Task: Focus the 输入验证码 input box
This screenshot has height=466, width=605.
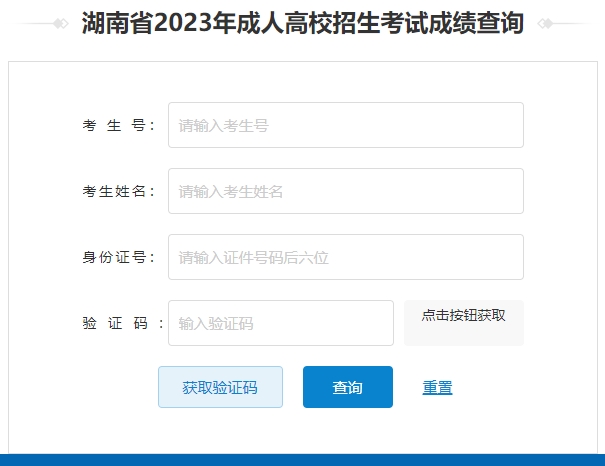Action: [281, 323]
